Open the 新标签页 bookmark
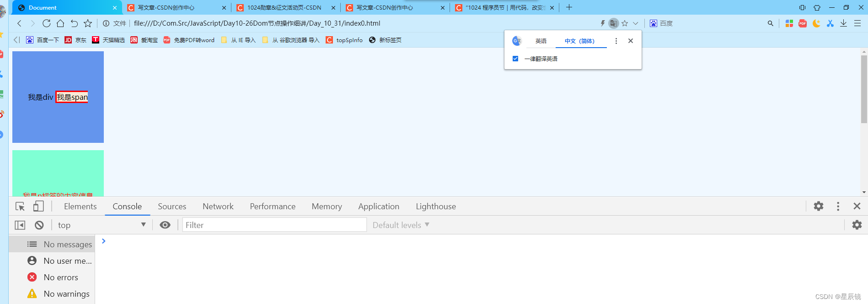Viewport: 868px width, 304px height. coord(385,40)
